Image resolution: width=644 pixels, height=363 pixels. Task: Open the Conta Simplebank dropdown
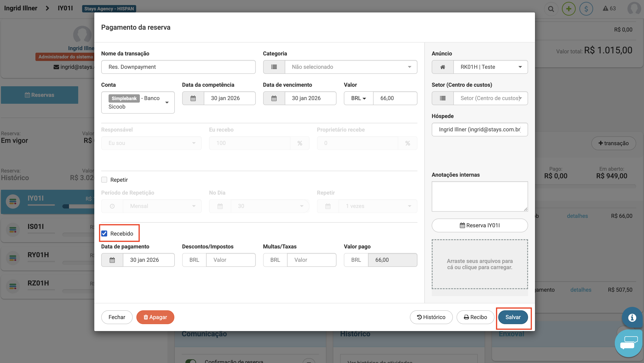[138, 103]
